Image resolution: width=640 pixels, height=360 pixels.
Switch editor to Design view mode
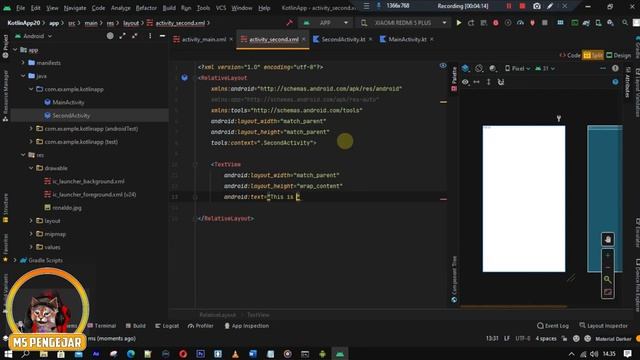point(618,55)
